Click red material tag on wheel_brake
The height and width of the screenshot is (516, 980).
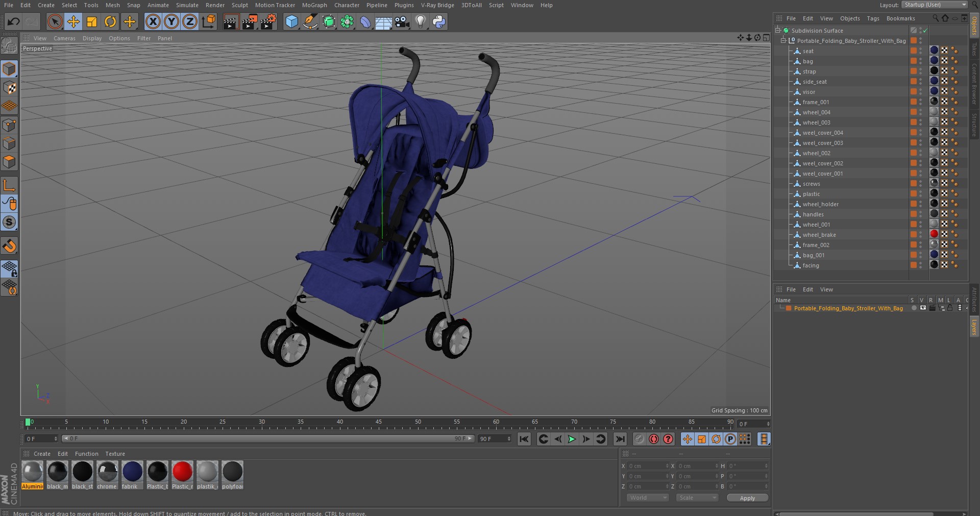pyautogui.click(x=934, y=234)
